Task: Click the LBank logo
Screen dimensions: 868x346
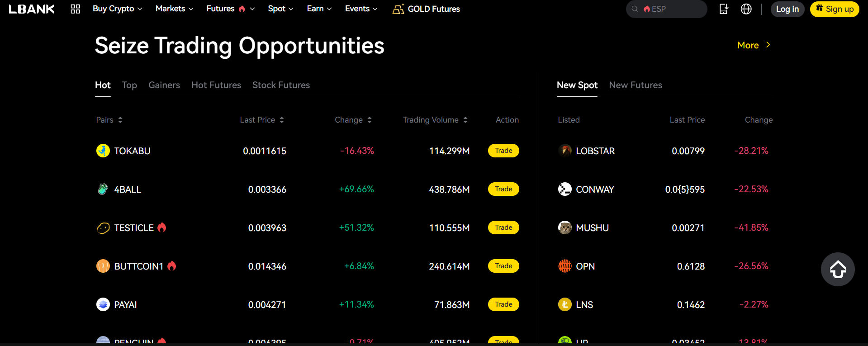Action: 32,9
